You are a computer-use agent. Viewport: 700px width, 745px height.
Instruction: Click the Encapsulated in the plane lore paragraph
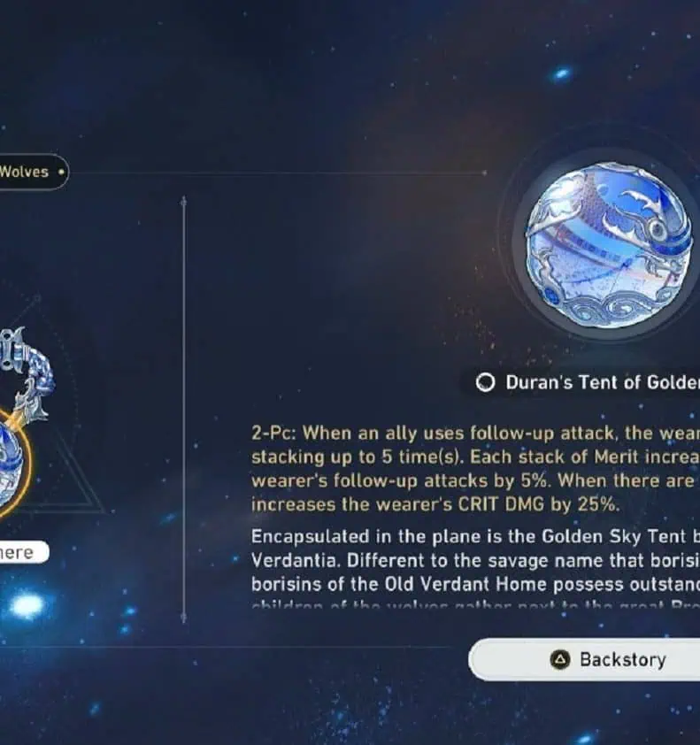coord(475,560)
